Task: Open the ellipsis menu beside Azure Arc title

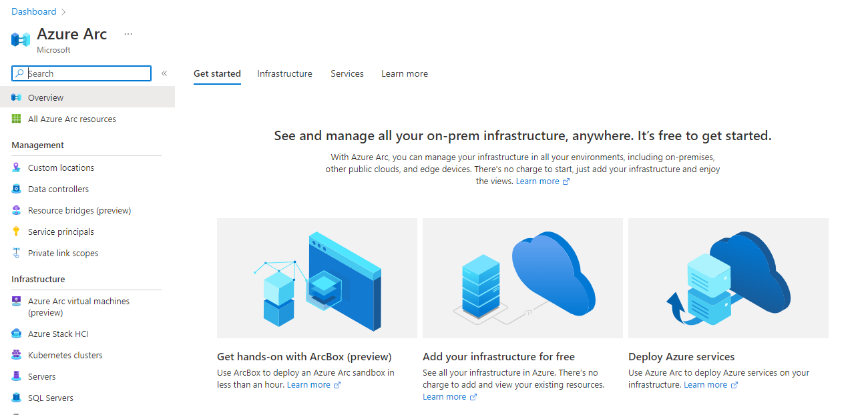Action: pos(128,33)
